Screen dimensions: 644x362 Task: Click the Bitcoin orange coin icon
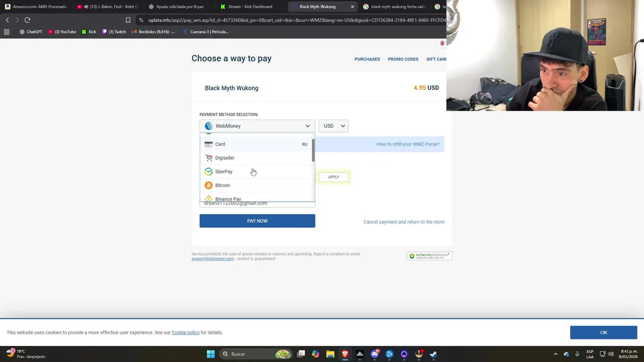coord(209,186)
